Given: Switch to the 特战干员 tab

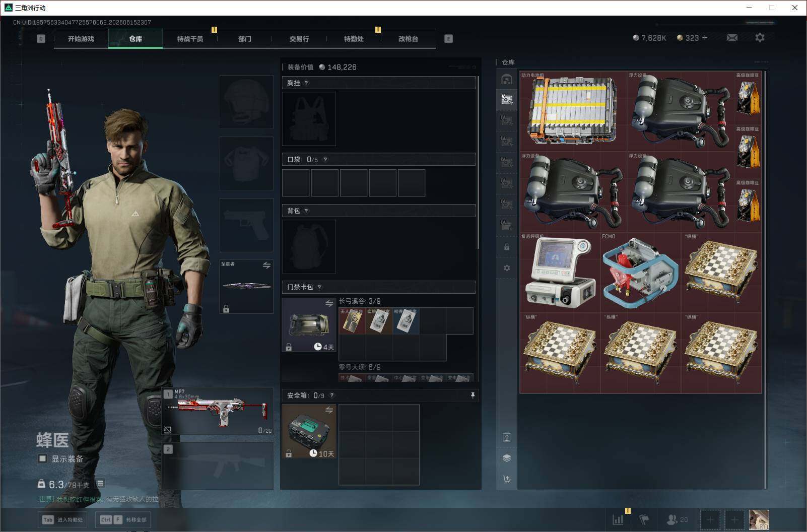Looking at the screenshot, I should (x=190, y=39).
